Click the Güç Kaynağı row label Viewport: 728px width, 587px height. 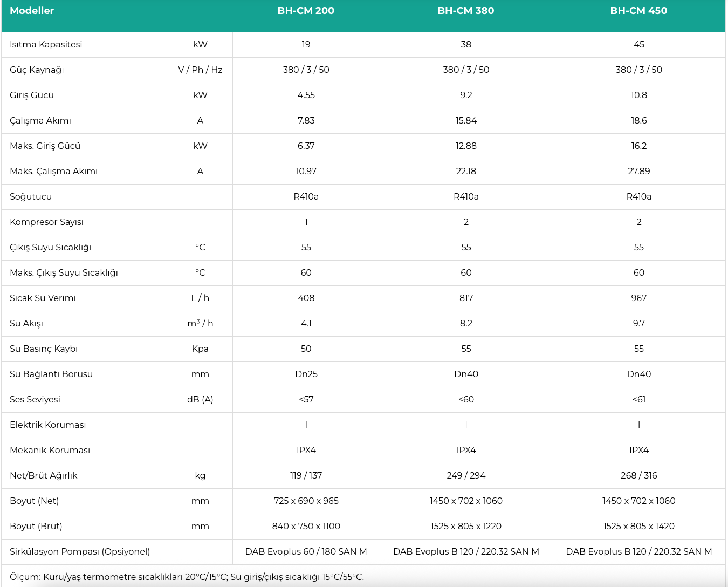click(x=37, y=70)
